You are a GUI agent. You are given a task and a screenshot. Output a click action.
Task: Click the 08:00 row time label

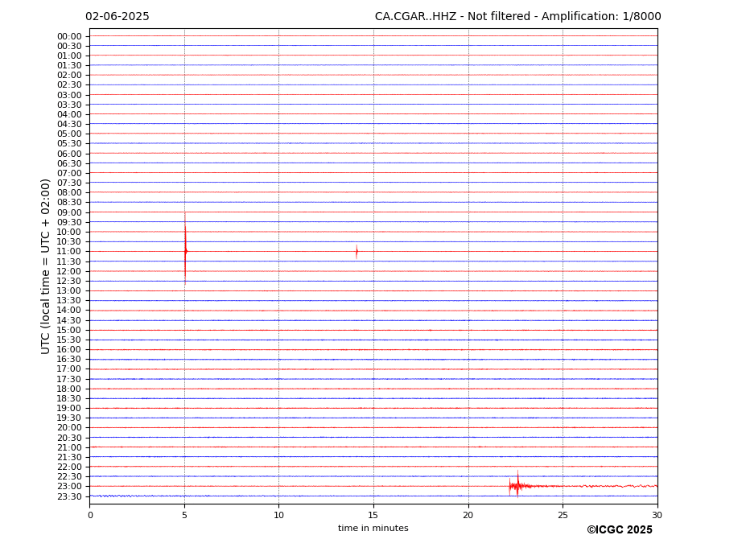click(x=69, y=192)
